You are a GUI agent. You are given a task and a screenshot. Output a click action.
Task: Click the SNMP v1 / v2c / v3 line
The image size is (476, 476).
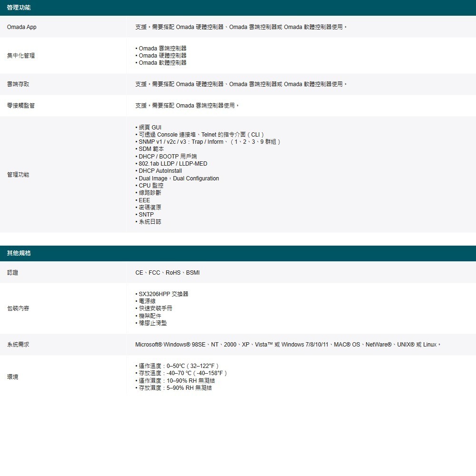(x=208, y=142)
